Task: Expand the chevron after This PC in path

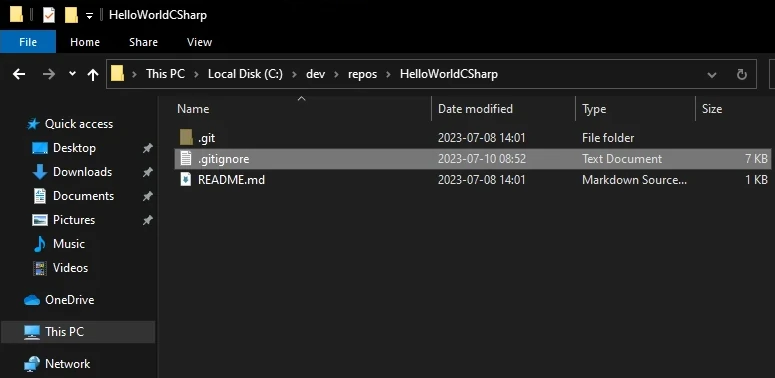Action: [x=196, y=75]
